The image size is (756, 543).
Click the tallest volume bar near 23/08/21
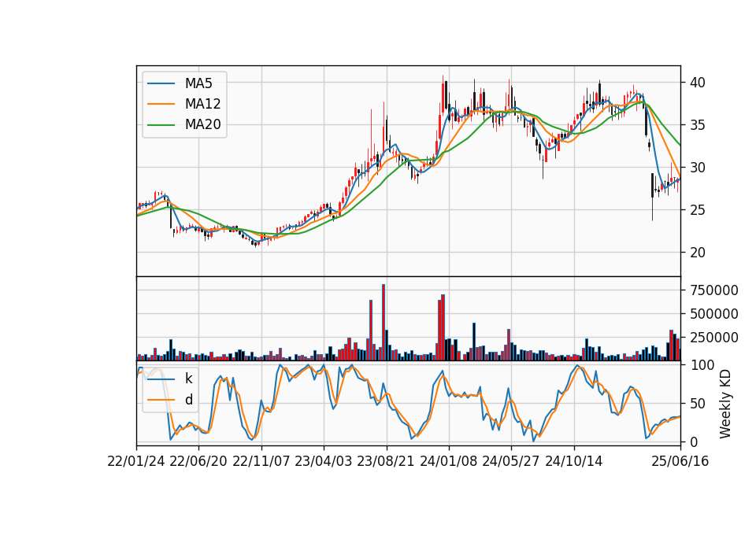point(384,323)
